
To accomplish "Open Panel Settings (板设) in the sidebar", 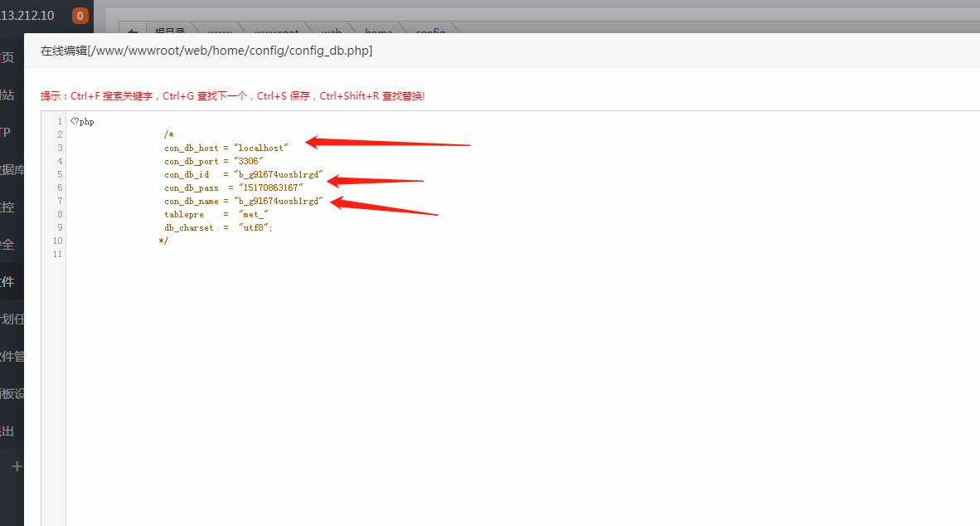I will pos(10,394).
